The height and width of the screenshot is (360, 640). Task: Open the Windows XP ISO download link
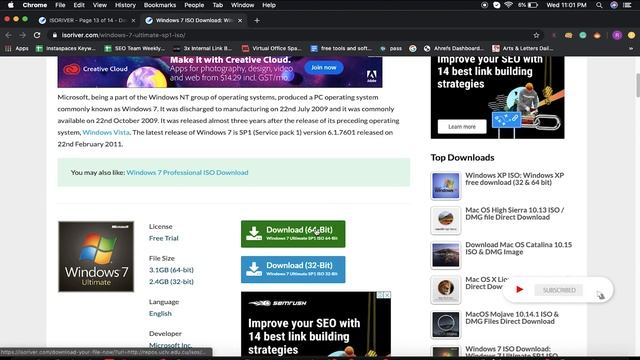point(515,179)
